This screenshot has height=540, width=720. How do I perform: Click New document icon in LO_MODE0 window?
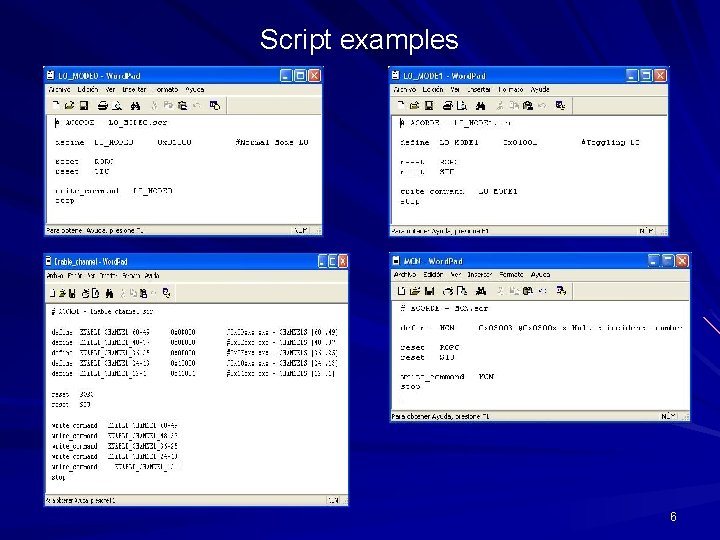pyautogui.click(x=56, y=106)
